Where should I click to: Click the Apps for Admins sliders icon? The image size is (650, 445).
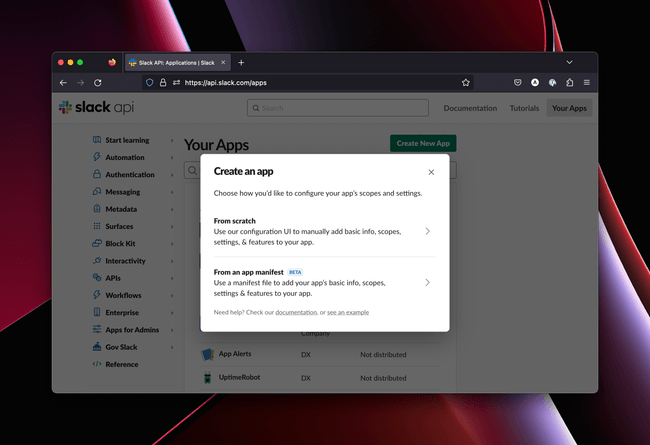tap(97, 329)
